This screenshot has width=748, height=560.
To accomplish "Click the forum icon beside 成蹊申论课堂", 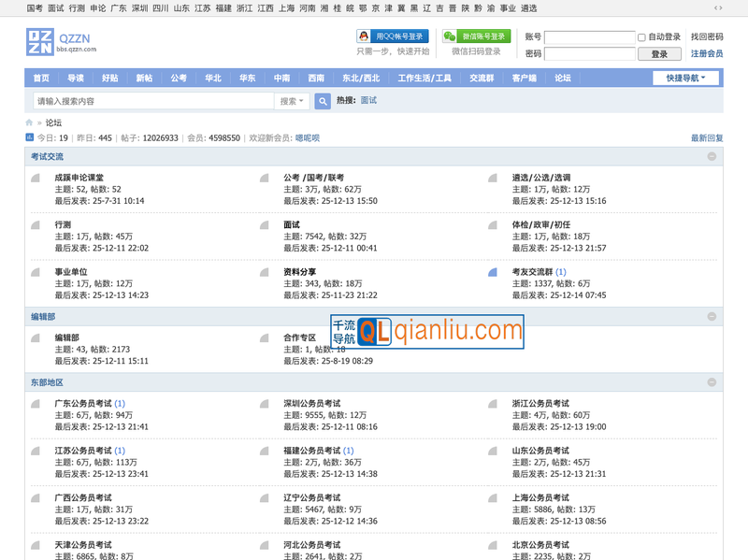I will pyautogui.click(x=36, y=178).
